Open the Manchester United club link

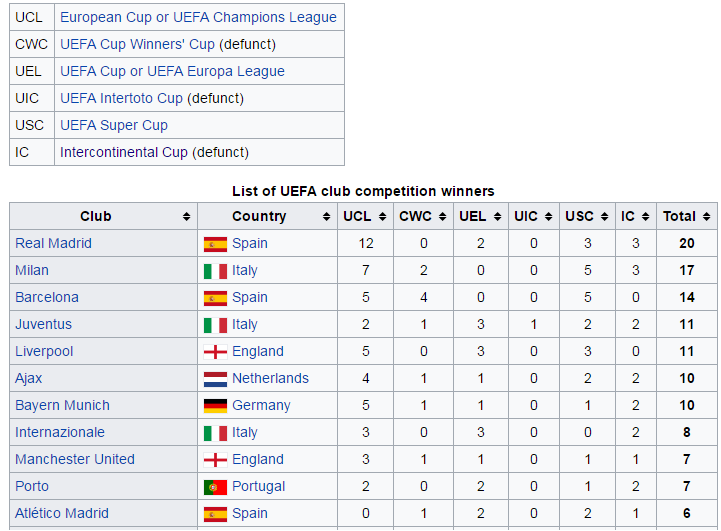click(x=75, y=459)
